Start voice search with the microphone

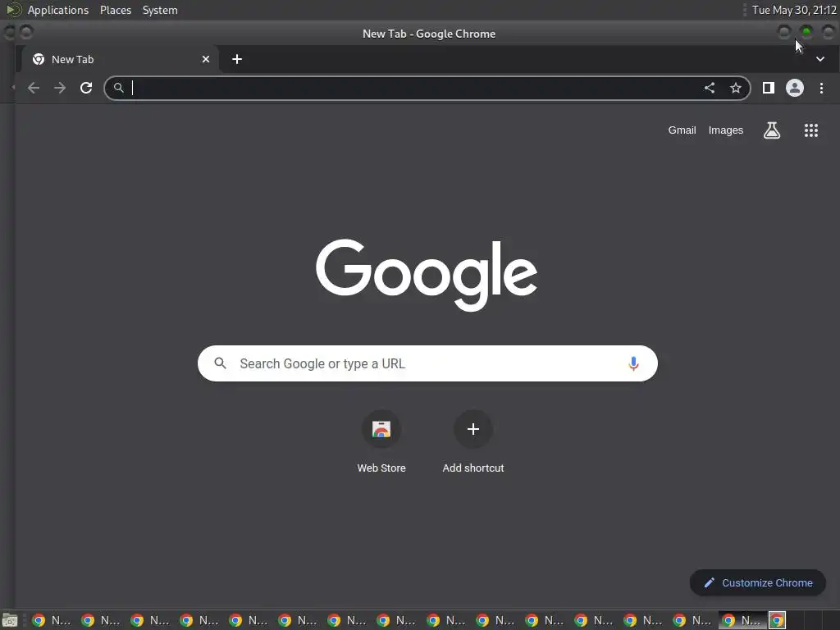pos(633,363)
